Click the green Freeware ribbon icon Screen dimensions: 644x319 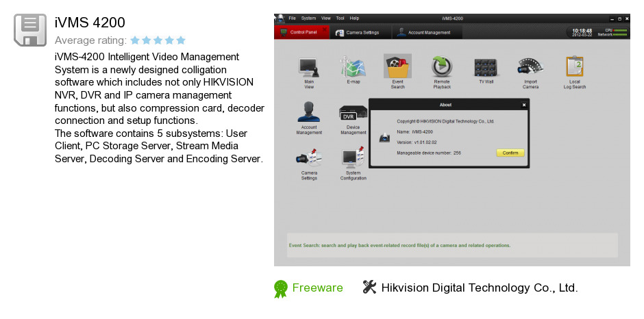(x=281, y=289)
